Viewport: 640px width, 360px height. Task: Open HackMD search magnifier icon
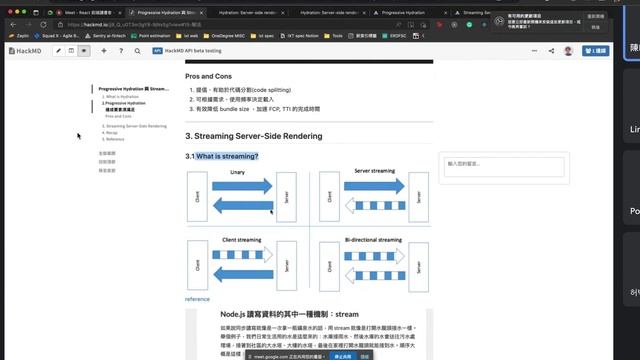tap(138, 51)
